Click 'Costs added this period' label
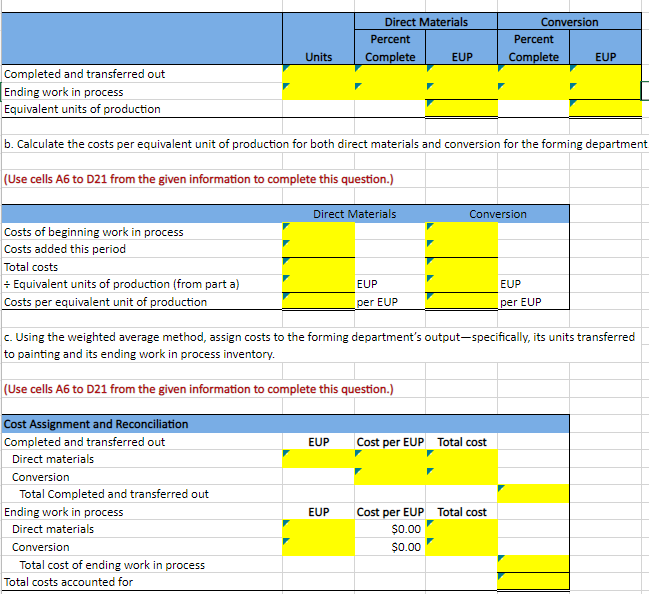Screen dimensions: 649x594 click(x=65, y=249)
